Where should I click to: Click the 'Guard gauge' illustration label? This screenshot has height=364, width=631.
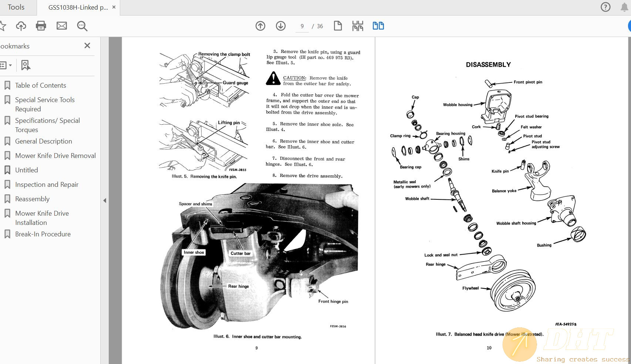(235, 83)
